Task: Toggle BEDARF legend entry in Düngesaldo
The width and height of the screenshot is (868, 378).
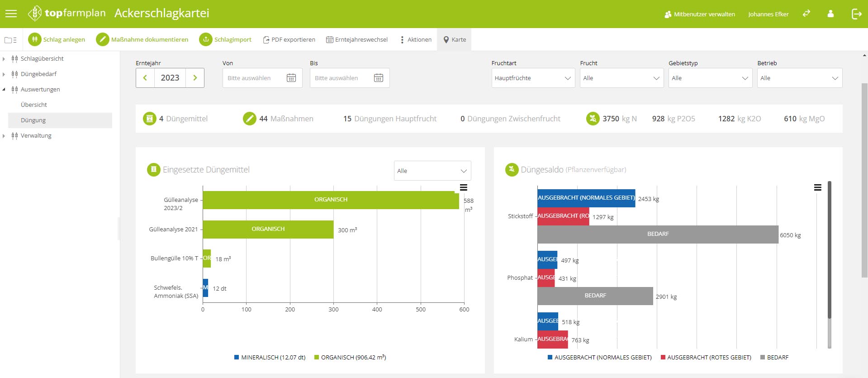Action: (774, 357)
